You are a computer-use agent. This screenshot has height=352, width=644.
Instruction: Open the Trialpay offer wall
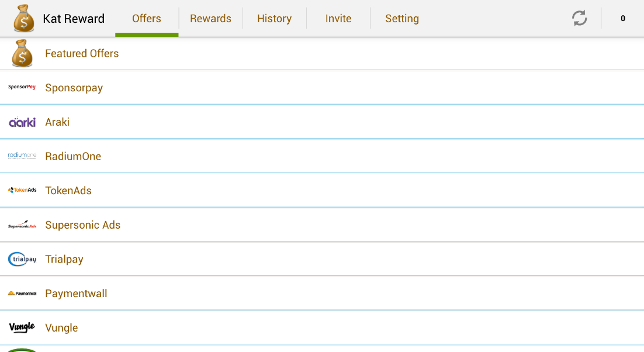click(x=322, y=259)
